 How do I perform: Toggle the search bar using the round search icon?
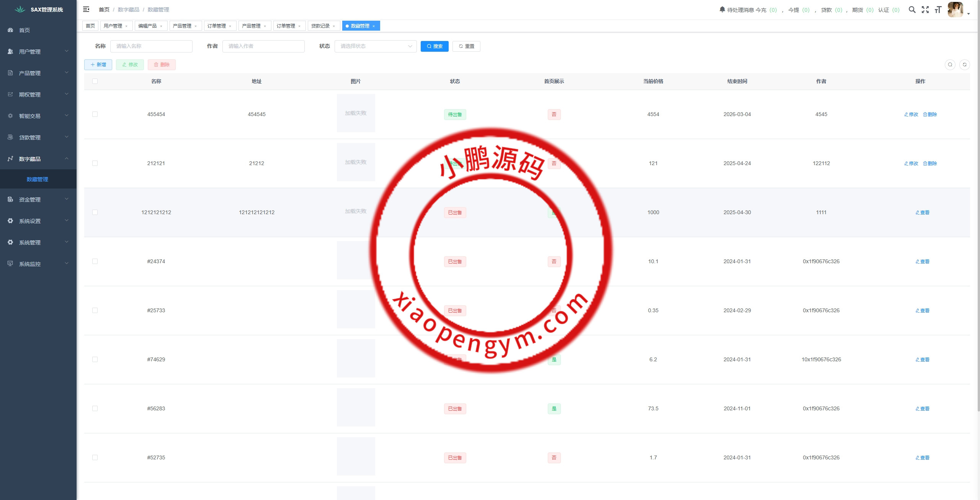tap(950, 65)
